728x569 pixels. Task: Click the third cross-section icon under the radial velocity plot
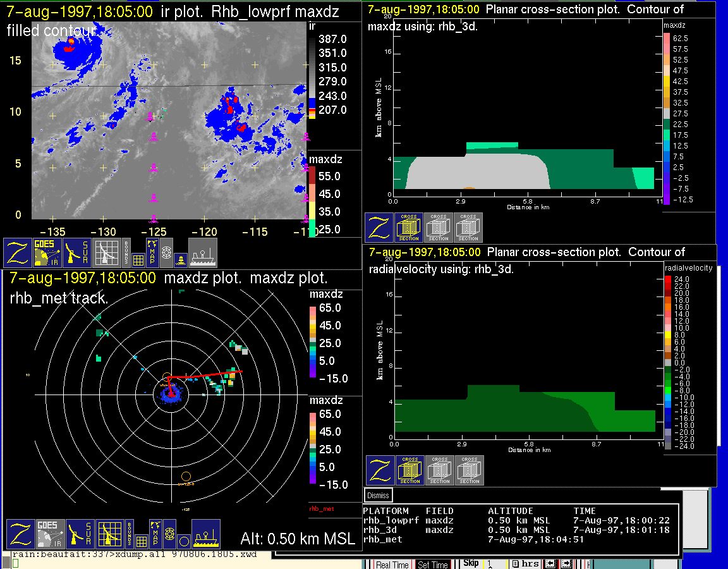(x=470, y=470)
